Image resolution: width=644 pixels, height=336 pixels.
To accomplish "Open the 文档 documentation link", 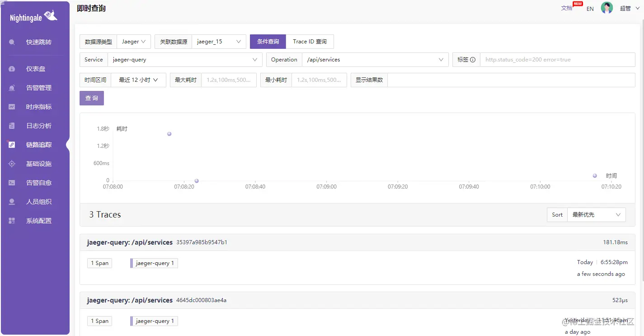I will coord(567,8).
